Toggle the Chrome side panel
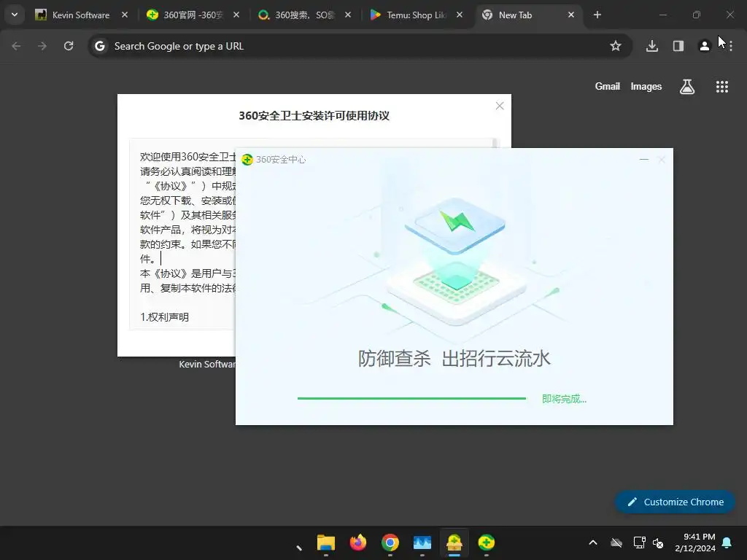Viewport: 747px width, 560px height. tap(678, 46)
